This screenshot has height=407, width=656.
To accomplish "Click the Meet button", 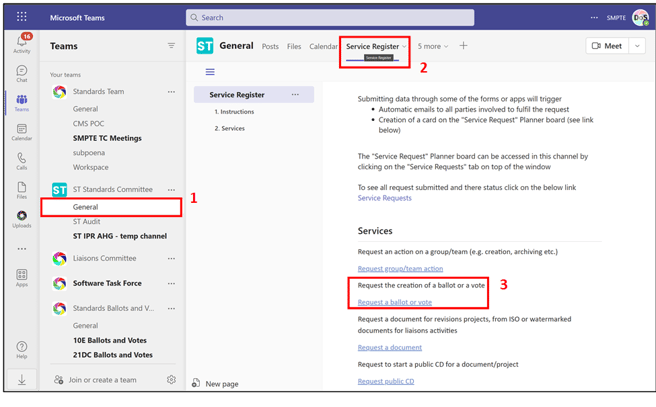I will pyautogui.click(x=607, y=46).
